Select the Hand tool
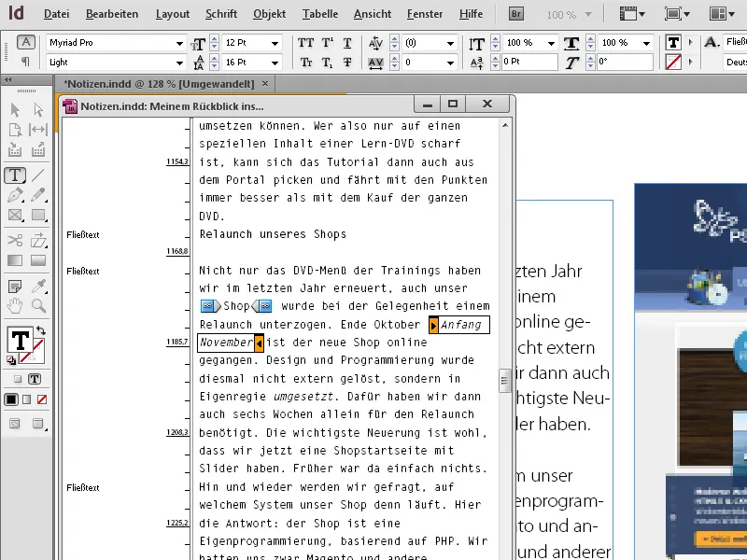Viewport: 747px width, 560px height. click(15, 305)
